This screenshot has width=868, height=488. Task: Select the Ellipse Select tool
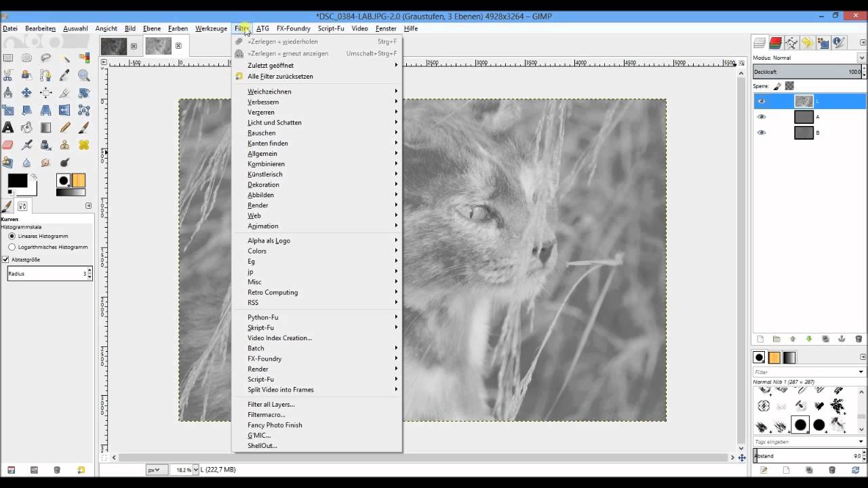(26, 58)
